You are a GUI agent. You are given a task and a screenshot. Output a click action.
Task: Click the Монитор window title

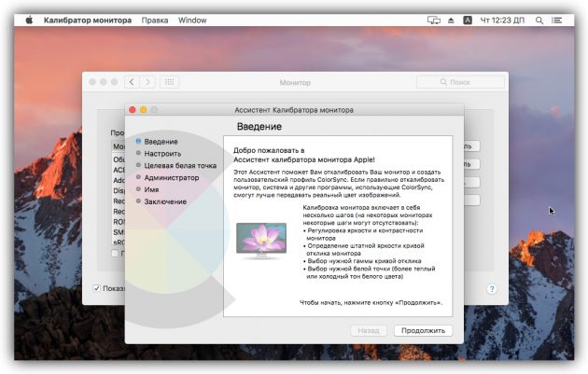295,82
